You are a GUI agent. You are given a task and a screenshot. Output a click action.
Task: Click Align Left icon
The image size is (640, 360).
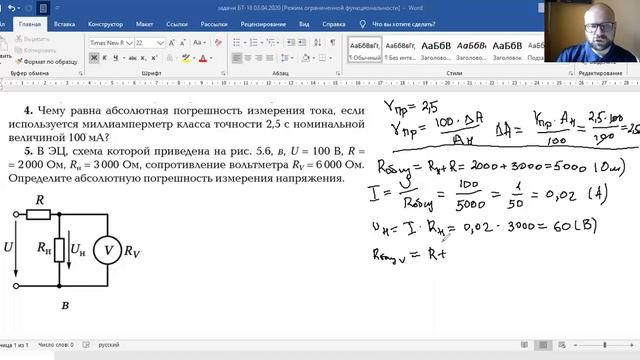(236, 58)
